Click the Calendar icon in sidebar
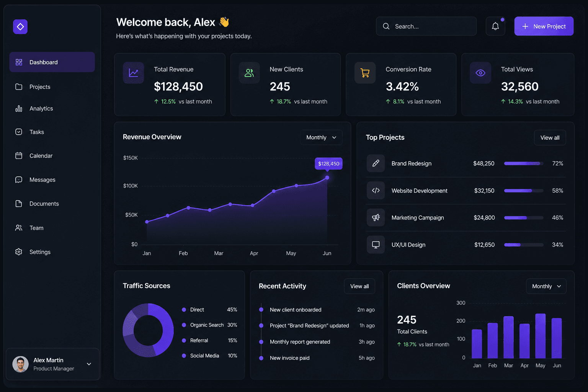Screen dimensions: 588x392 [19, 155]
